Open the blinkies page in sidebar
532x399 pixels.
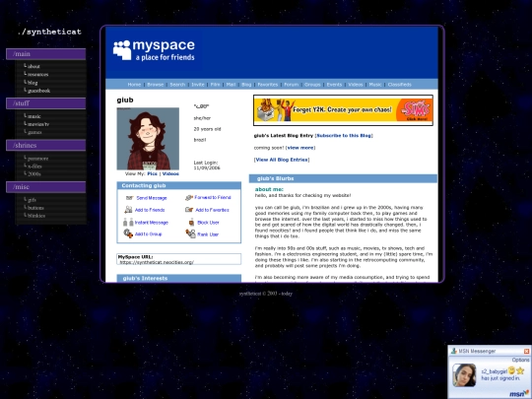(36, 216)
